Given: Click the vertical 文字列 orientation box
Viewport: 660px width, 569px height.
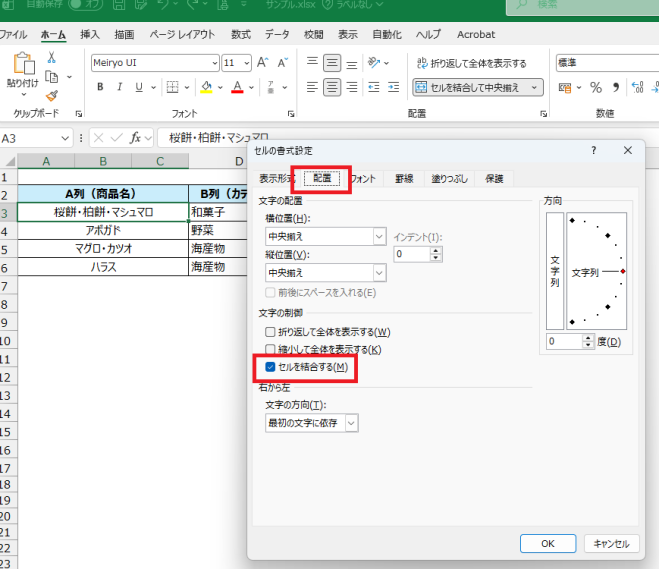Looking at the screenshot, I should click(x=555, y=270).
